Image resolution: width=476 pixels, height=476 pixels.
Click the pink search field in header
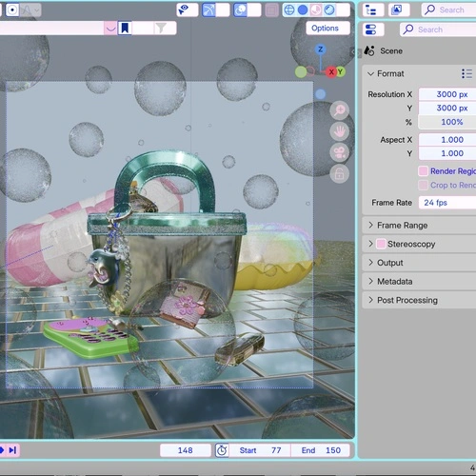pyautogui.click(x=51, y=29)
